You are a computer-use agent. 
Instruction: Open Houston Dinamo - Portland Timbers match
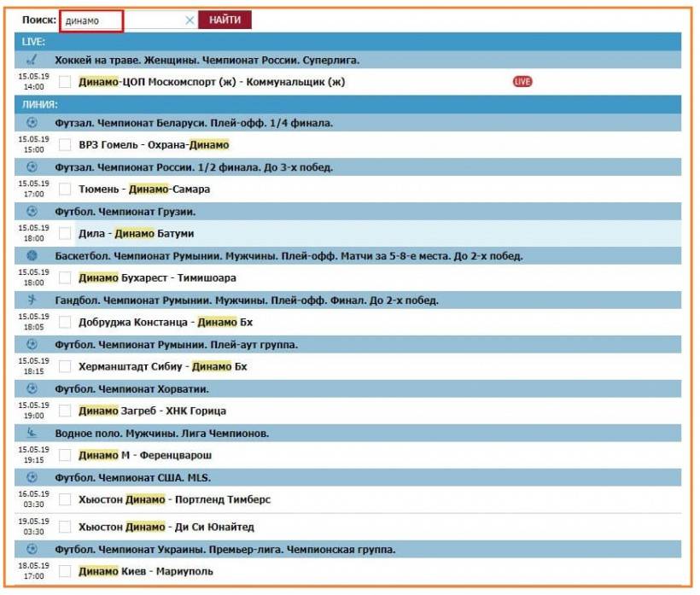point(174,499)
